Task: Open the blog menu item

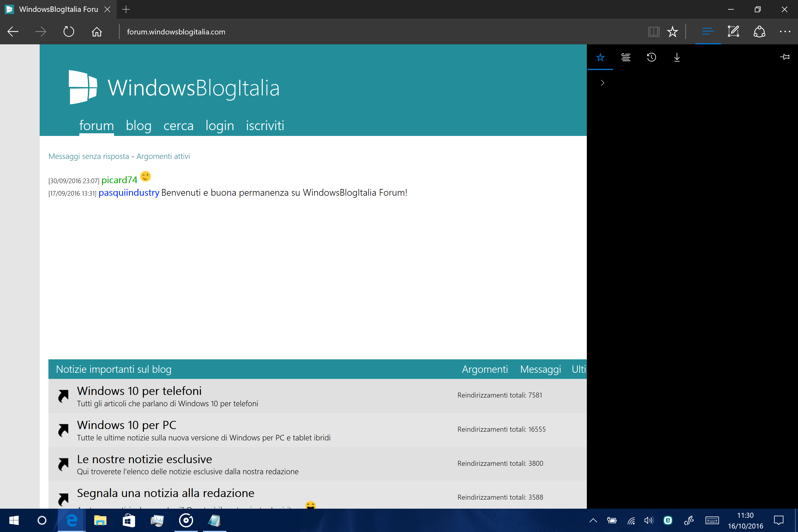Action: point(139,125)
